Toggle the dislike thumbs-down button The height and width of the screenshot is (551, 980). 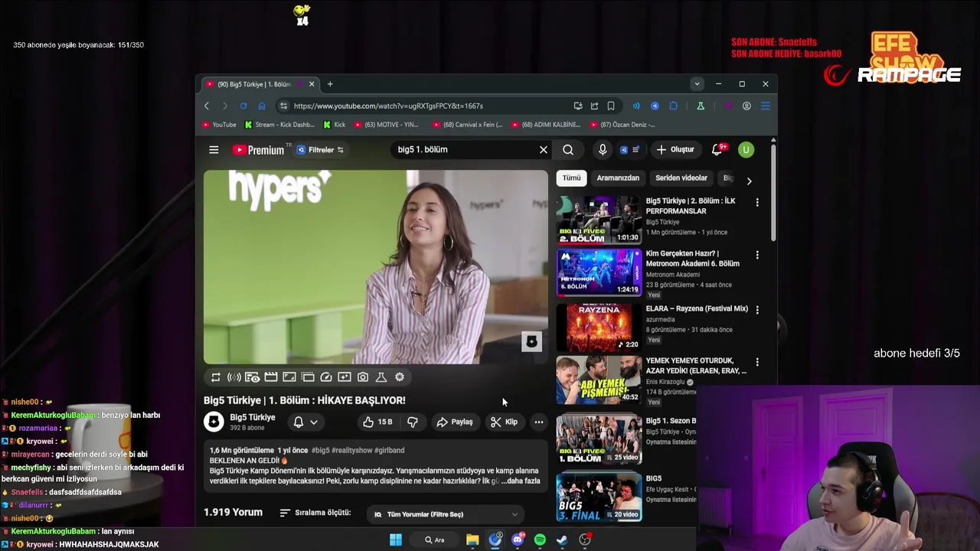click(x=413, y=422)
